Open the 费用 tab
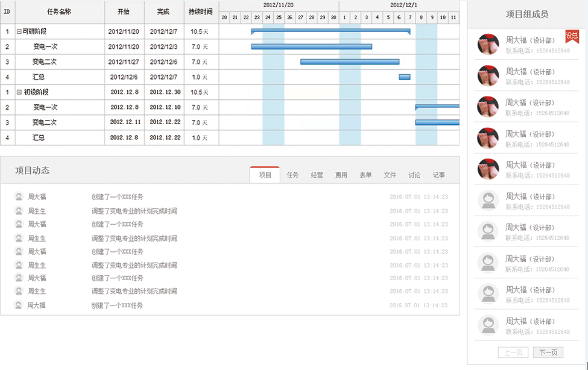Screen dimensions: 588x370 tap(341, 175)
